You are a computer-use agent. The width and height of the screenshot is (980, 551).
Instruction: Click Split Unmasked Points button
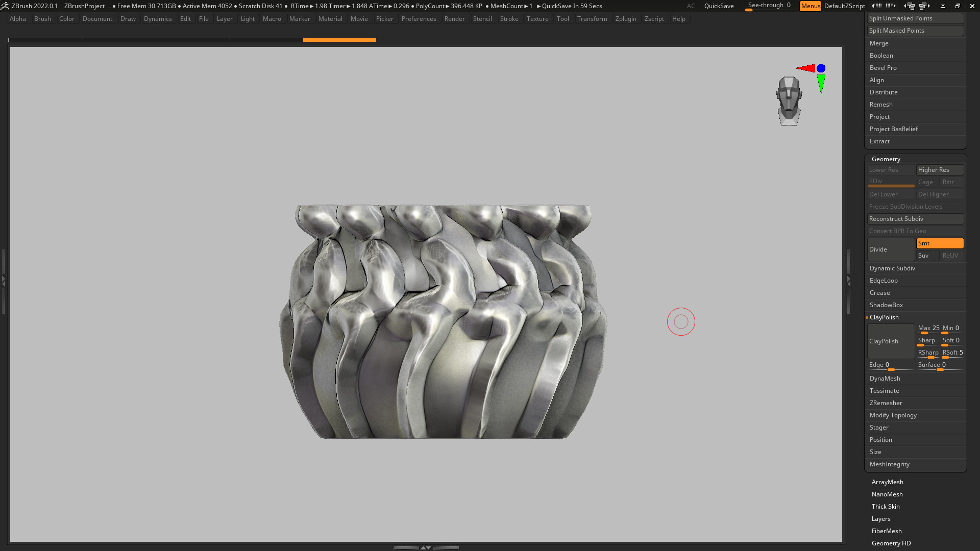tap(916, 18)
